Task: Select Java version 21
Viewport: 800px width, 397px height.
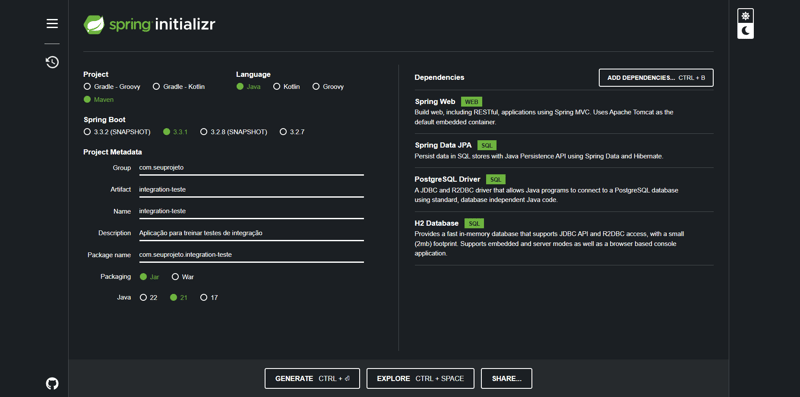Action: tap(179, 297)
